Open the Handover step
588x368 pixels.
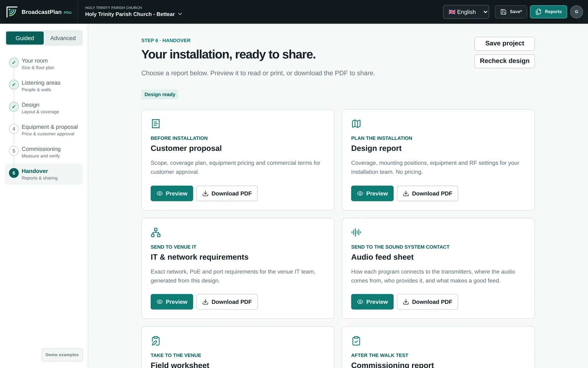pos(44,174)
